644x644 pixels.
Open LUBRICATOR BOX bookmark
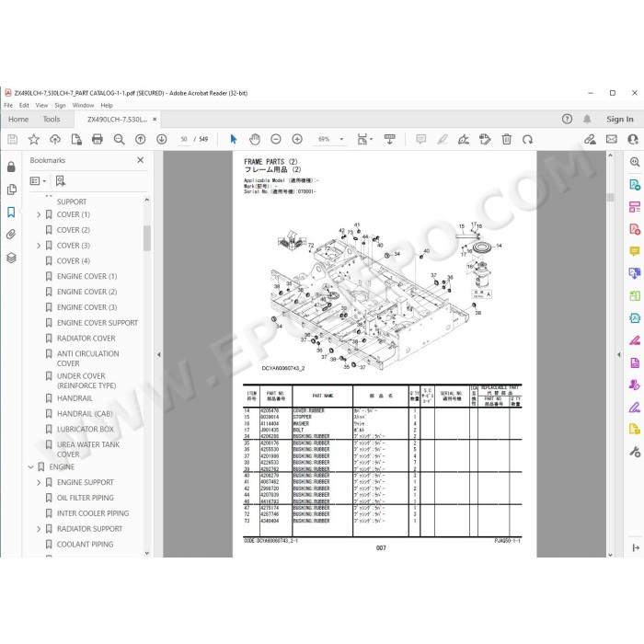[x=86, y=430]
